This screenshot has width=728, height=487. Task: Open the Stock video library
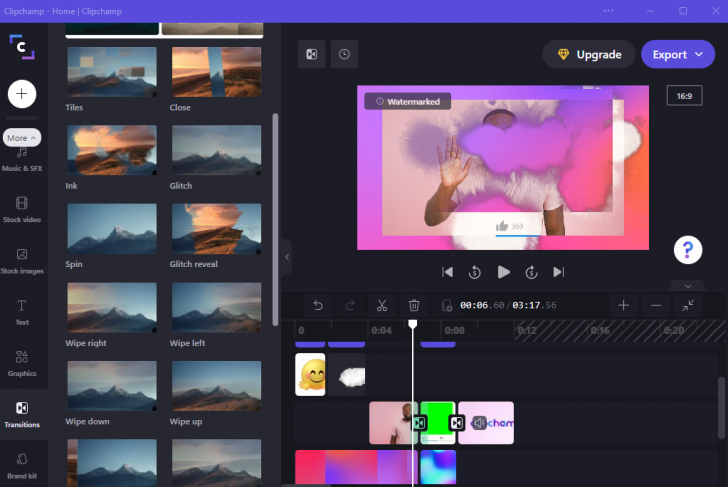22,209
